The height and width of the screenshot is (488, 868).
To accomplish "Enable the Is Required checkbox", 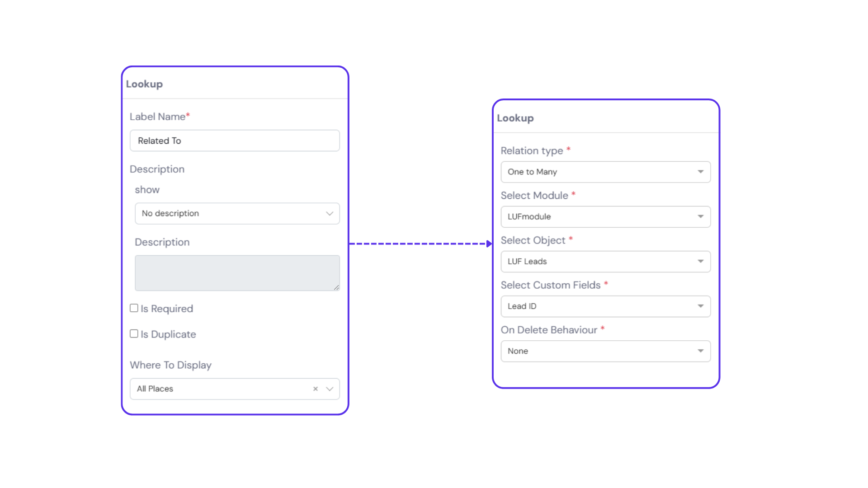I will 134,308.
